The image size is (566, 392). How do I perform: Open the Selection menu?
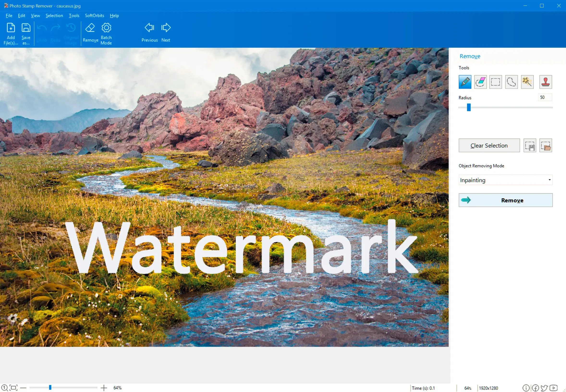tap(54, 15)
